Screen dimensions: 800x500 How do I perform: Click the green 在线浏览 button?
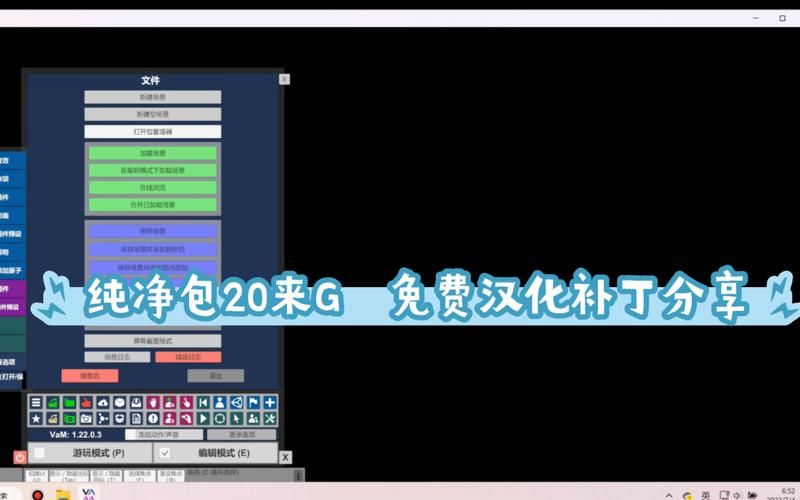[x=153, y=188]
